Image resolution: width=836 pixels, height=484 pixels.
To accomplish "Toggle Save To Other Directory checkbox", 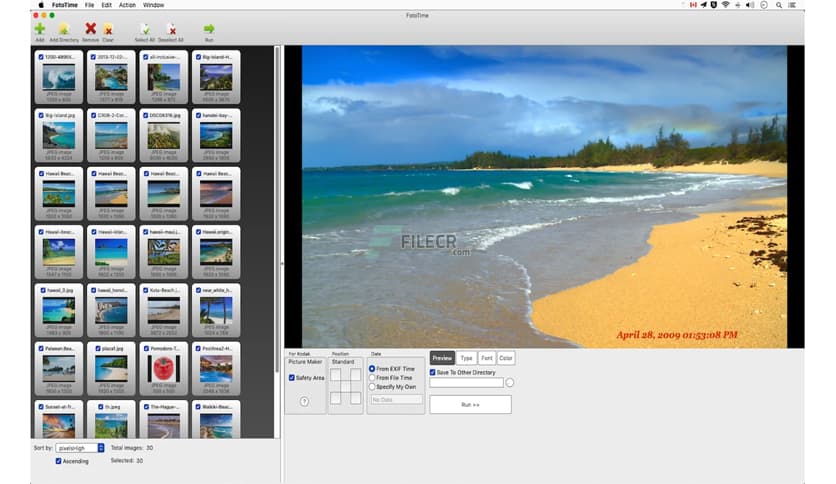I will tap(433, 373).
